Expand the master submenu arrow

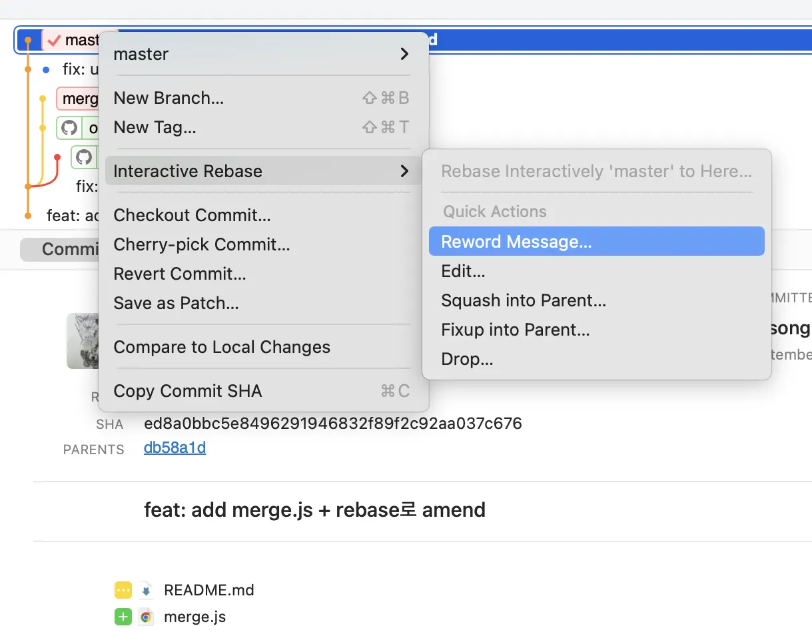click(404, 54)
